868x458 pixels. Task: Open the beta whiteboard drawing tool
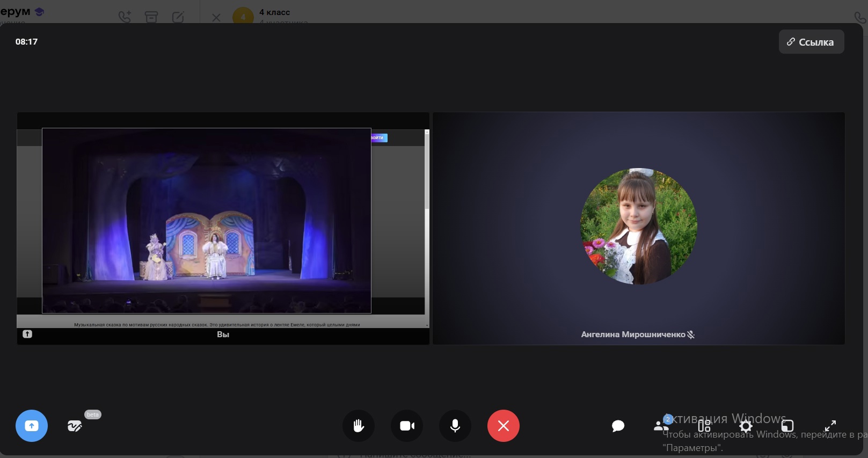[x=75, y=426]
